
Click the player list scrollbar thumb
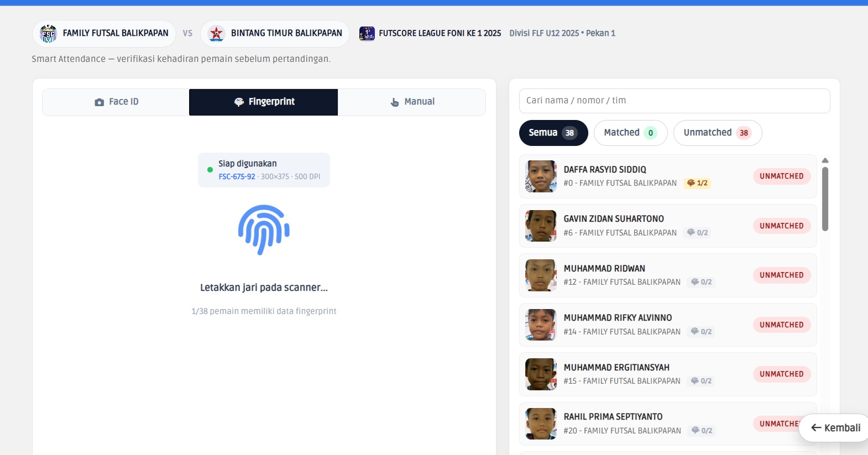[x=825, y=199]
